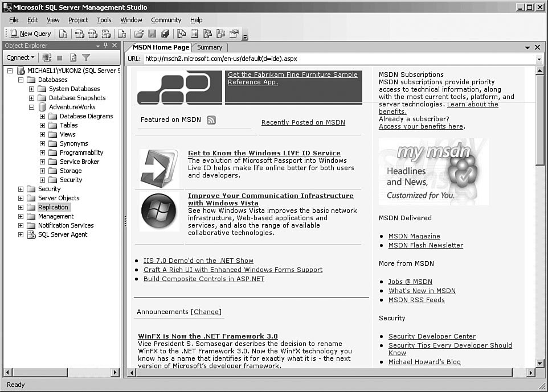548x392 pixels.
Task: Open the Recently Posted on MSDN link
Action: tap(303, 122)
